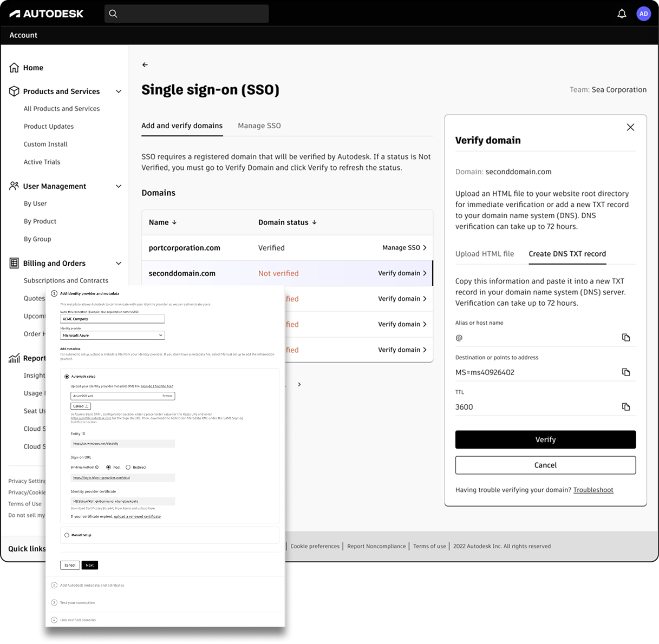Copy the Alias or host name value

tap(626, 338)
